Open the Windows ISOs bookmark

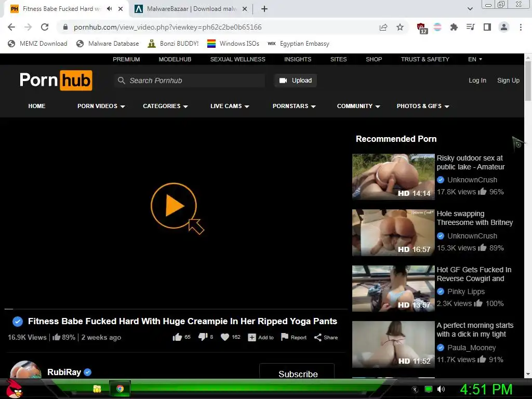pos(233,44)
